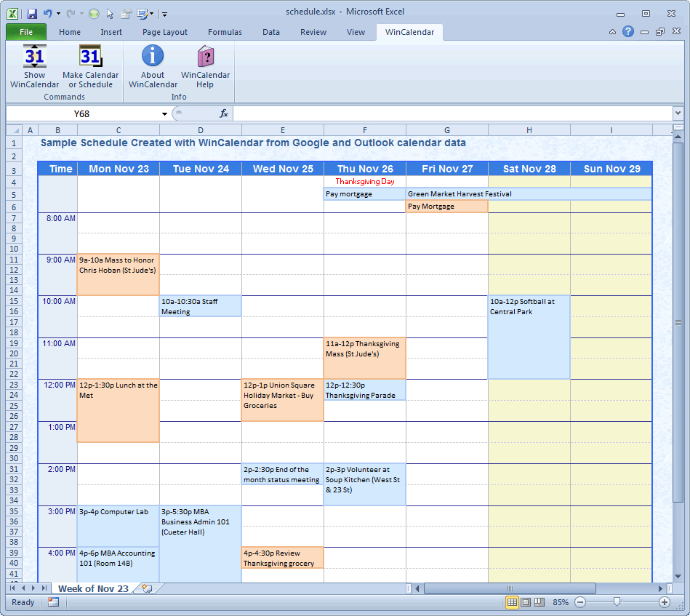Click the Name Box showing Y68
The height and width of the screenshot is (616, 690).
tap(82, 114)
